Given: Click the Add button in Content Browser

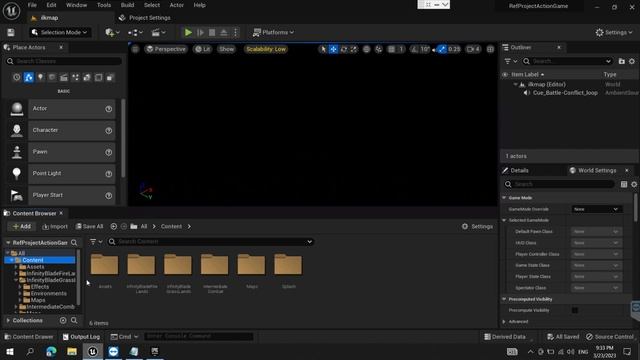Looking at the screenshot, I should point(22,227).
